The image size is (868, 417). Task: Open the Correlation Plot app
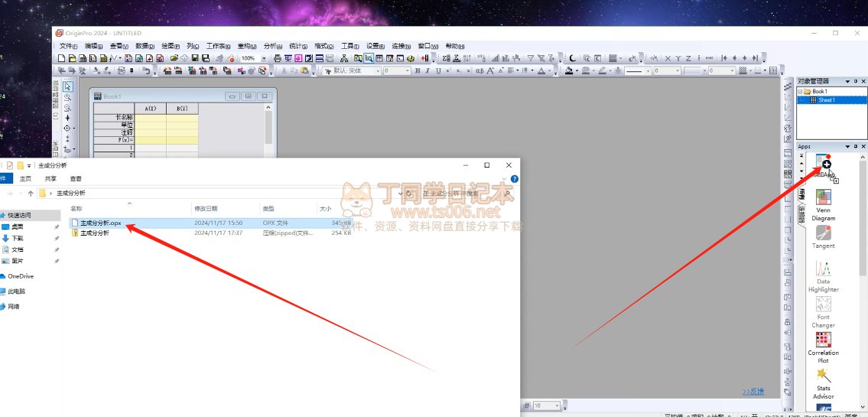[823, 348]
